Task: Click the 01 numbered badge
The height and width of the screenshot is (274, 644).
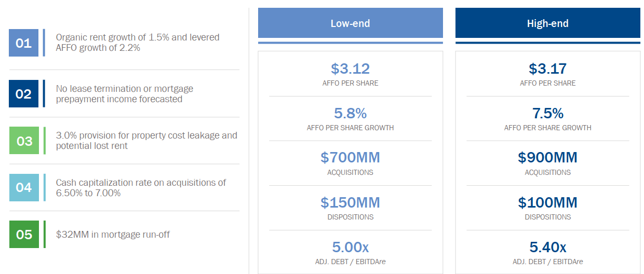Action: [x=23, y=43]
